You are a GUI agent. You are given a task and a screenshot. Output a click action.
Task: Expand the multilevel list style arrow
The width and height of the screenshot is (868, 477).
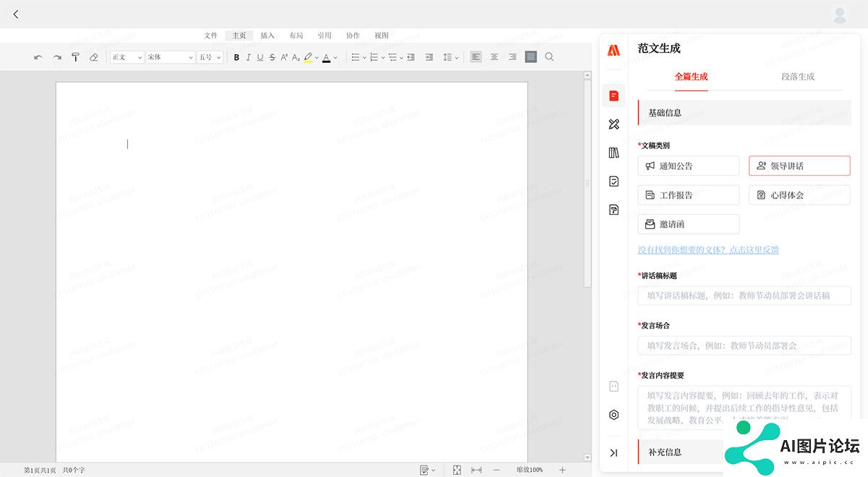401,57
